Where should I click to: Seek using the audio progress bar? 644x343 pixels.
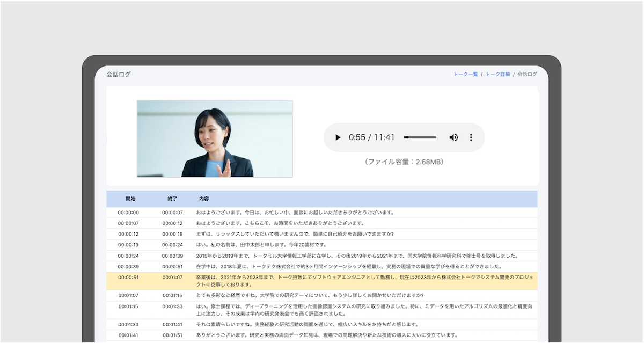[421, 137]
